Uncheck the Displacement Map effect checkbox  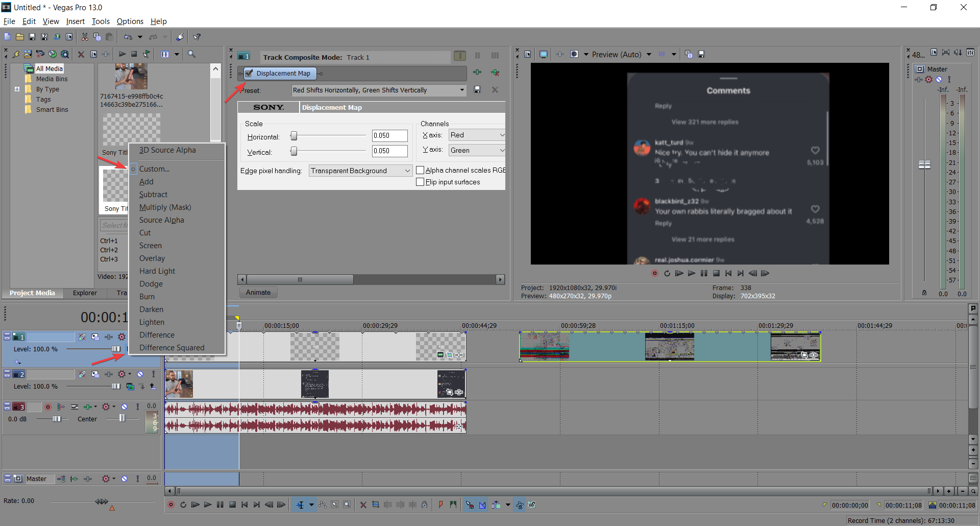pyautogui.click(x=249, y=73)
